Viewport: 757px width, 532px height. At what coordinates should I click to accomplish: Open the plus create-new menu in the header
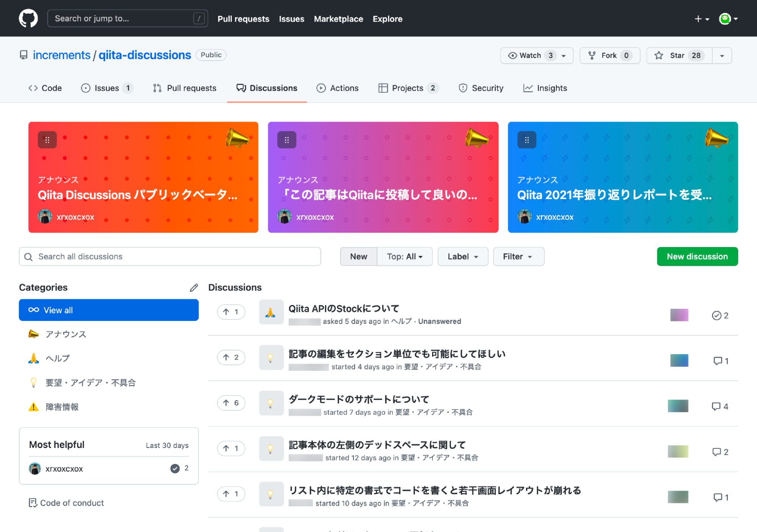pos(701,19)
